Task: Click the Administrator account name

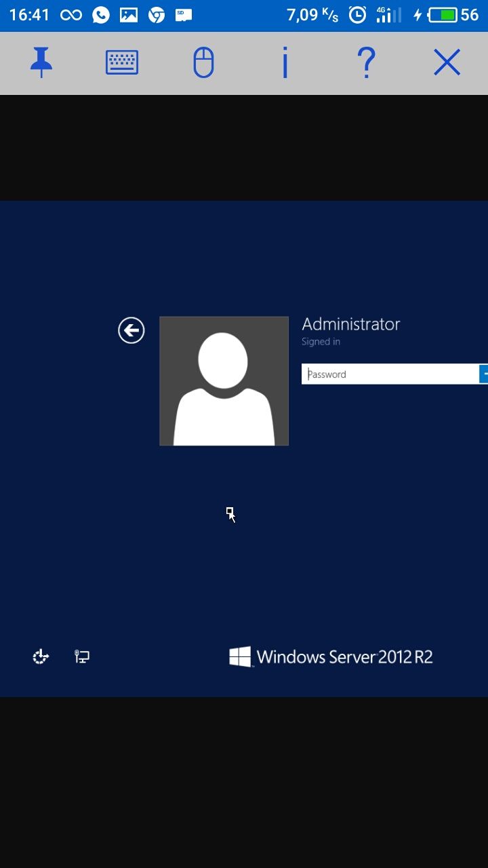Action: point(350,324)
